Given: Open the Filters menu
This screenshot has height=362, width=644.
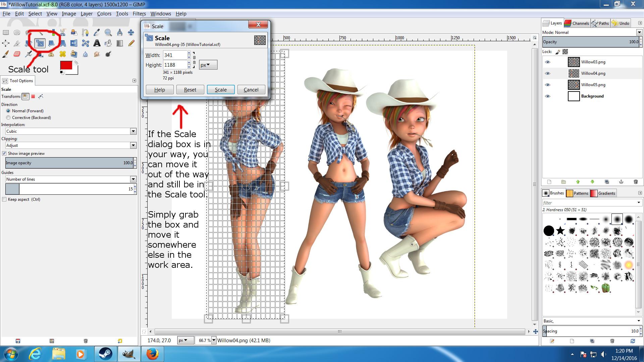Looking at the screenshot, I should pos(139,14).
